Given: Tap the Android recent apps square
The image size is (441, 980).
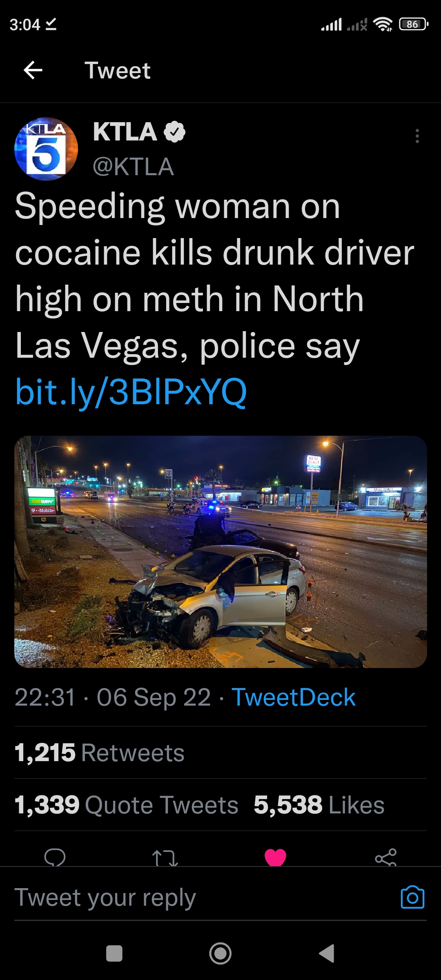Looking at the screenshot, I should (114, 953).
